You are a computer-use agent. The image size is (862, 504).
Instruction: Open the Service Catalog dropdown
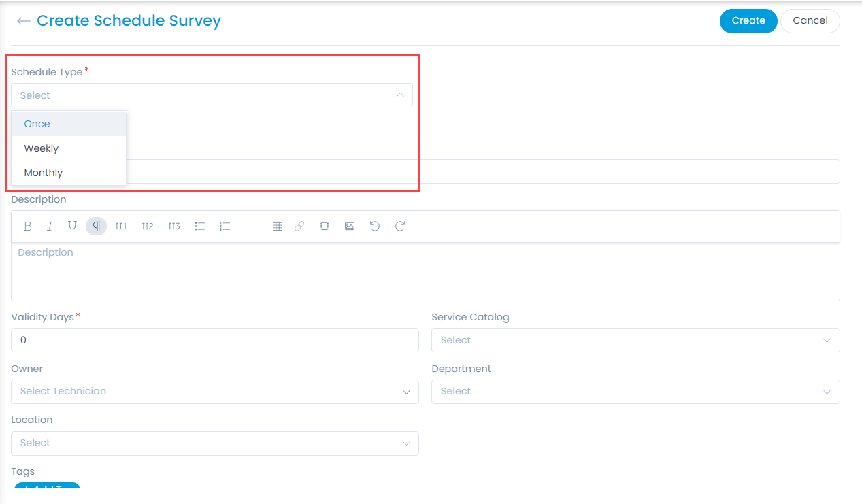point(635,340)
